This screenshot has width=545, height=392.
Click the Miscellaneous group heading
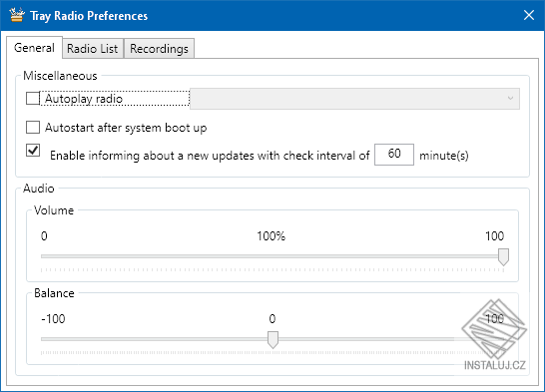click(60, 76)
